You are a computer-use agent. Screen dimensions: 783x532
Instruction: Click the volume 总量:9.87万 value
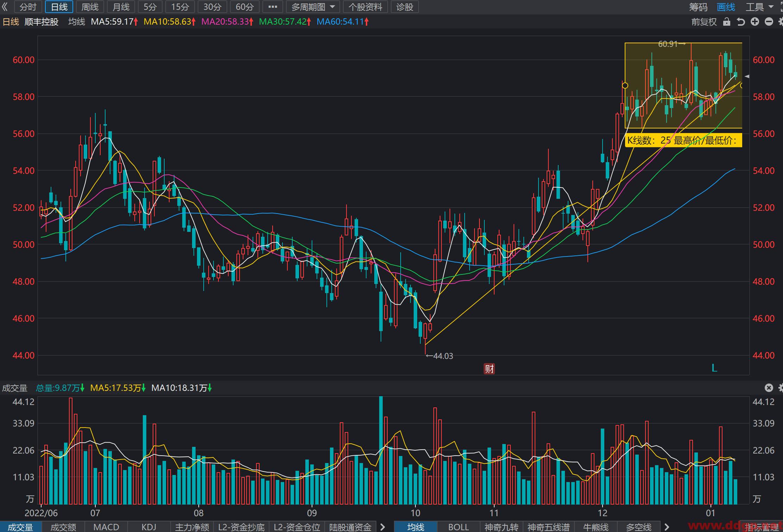[60, 388]
